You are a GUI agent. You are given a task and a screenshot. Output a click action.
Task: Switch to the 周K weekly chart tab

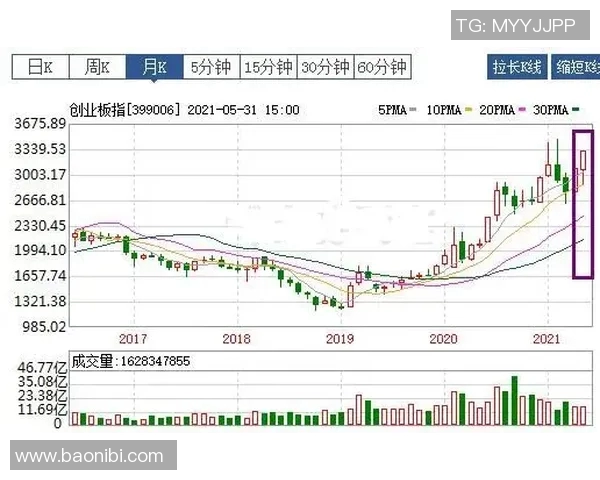(x=98, y=67)
